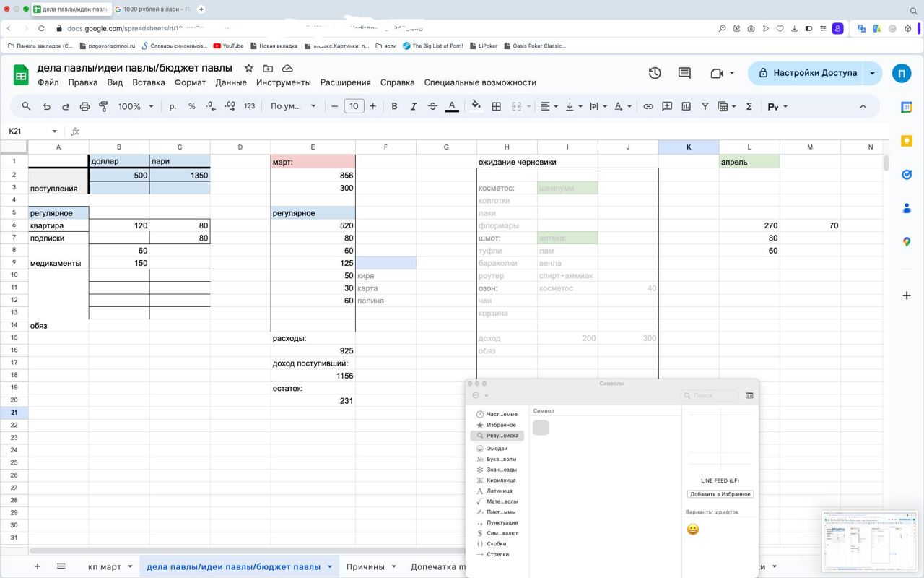Click Добавить в Избранное button
This screenshot has height=578, width=924.
click(720, 494)
